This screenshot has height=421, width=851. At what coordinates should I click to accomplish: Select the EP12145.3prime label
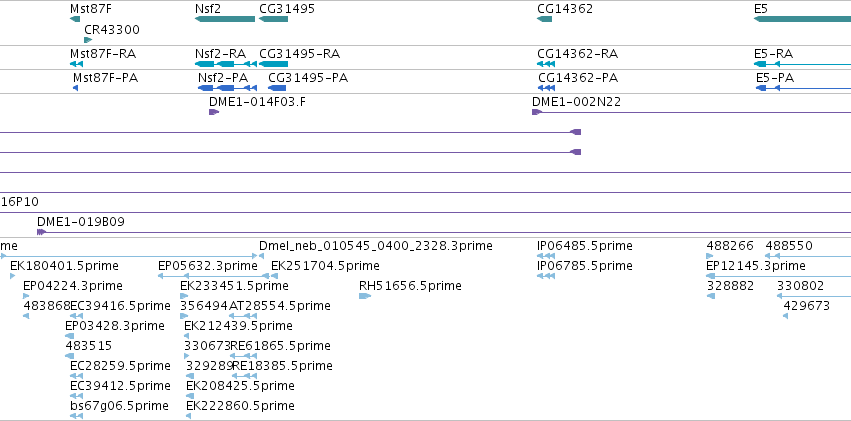click(x=755, y=265)
